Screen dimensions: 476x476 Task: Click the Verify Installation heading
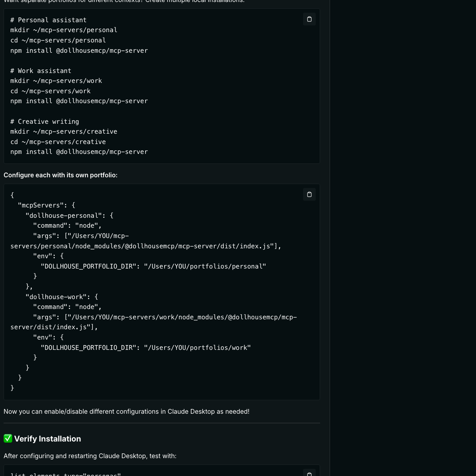point(47,439)
